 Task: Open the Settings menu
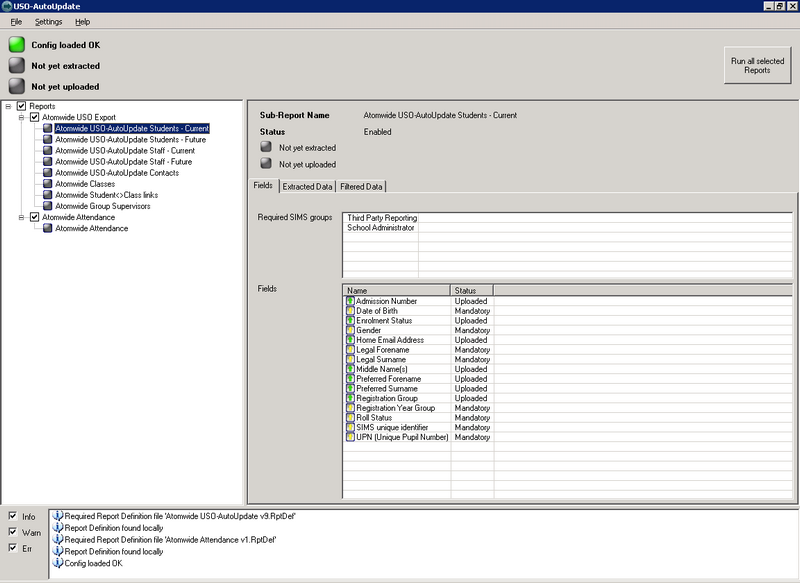[48, 21]
